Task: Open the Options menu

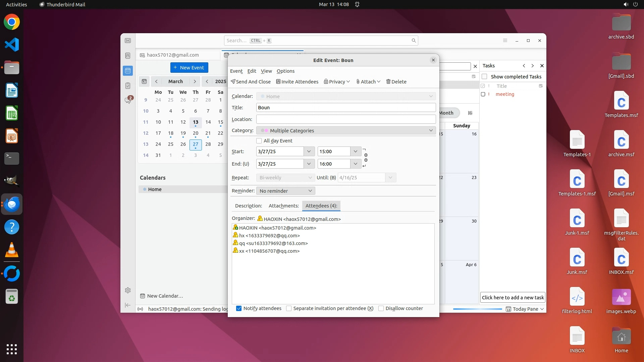Action: [x=285, y=71]
